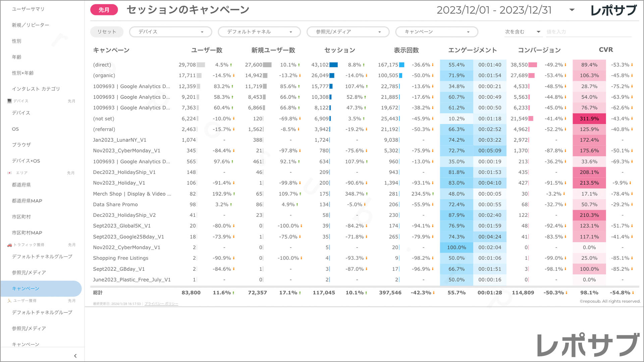Click the 値を入力 filter text field
The width and height of the screenshot is (644, 362).
tap(588, 32)
